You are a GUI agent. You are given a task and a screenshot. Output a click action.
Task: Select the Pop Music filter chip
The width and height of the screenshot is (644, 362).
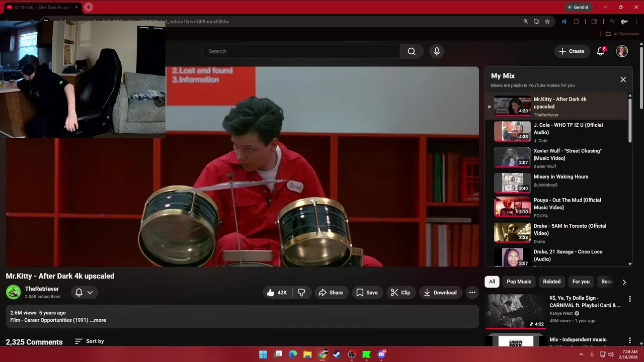tap(519, 282)
